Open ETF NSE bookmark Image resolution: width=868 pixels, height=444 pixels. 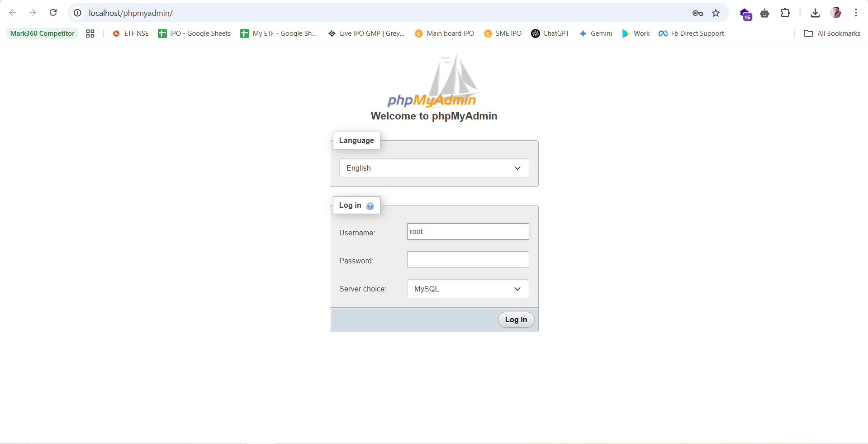131,33
